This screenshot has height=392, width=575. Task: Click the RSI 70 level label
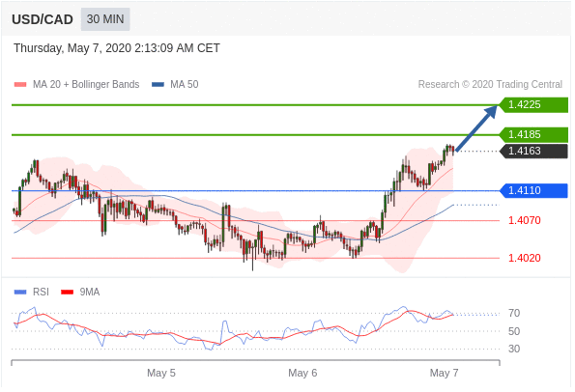click(x=514, y=313)
